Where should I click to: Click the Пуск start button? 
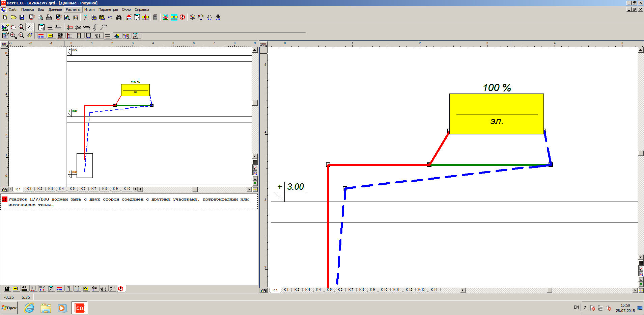(9, 308)
